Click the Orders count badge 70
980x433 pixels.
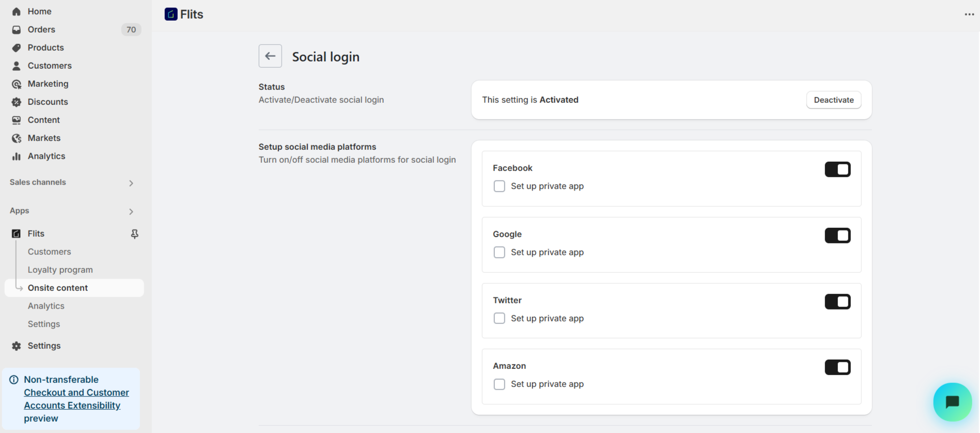[x=131, y=29]
